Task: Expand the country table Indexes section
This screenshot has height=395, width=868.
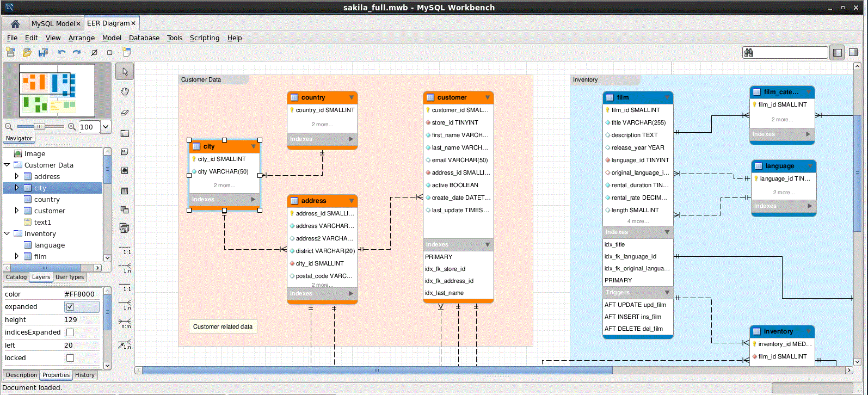Action: pyautogui.click(x=351, y=139)
